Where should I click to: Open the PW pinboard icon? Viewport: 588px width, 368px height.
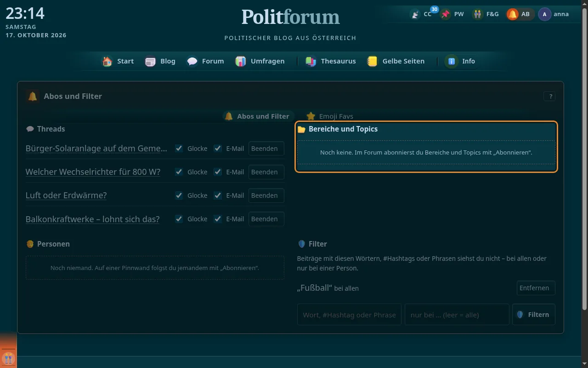coord(445,14)
